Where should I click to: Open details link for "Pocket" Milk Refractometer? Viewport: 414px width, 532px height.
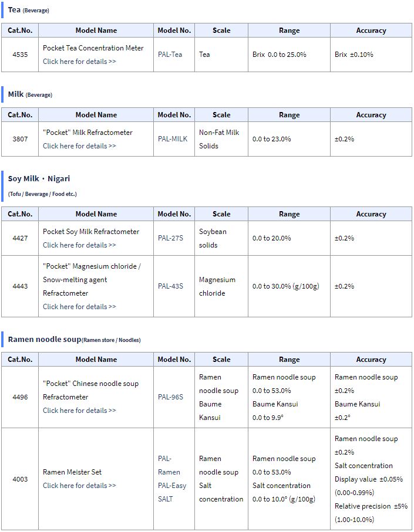pos(79,146)
